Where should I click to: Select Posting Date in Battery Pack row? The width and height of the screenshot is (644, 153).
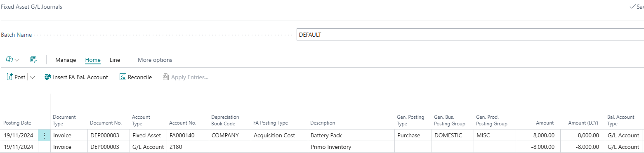tap(19, 135)
